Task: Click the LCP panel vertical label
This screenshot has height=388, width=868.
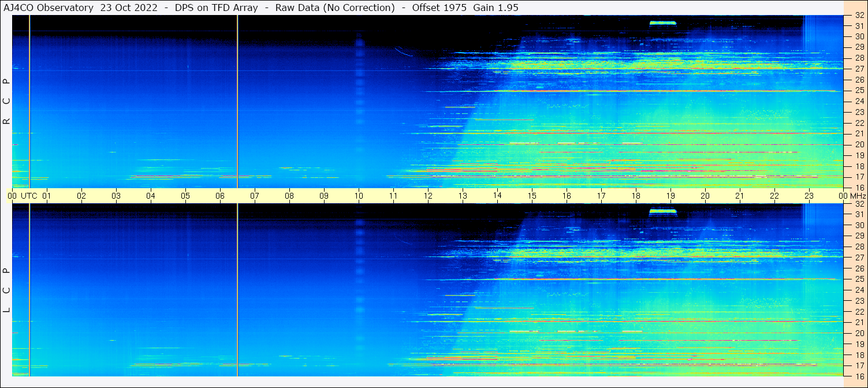Action: (7, 290)
